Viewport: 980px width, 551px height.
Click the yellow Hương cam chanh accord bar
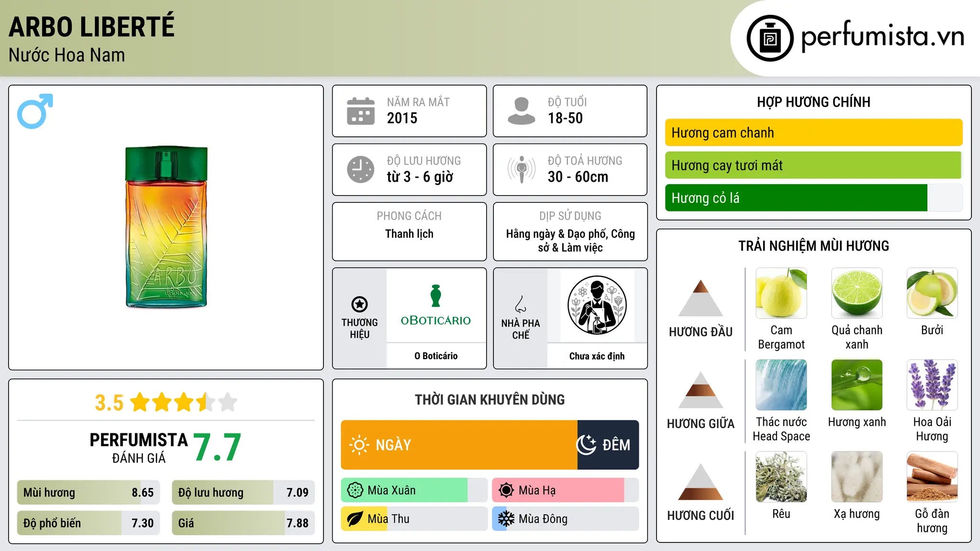pos(813,132)
